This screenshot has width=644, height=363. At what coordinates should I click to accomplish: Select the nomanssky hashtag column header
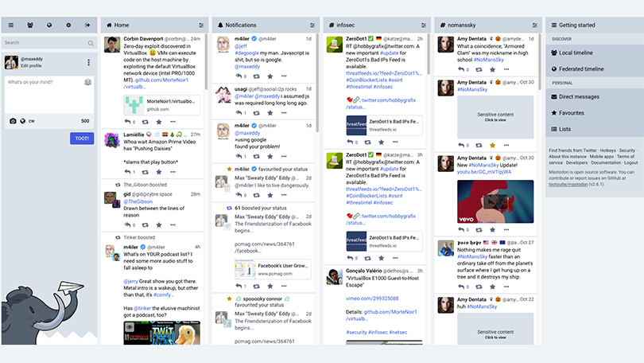(x=488, y=25)
